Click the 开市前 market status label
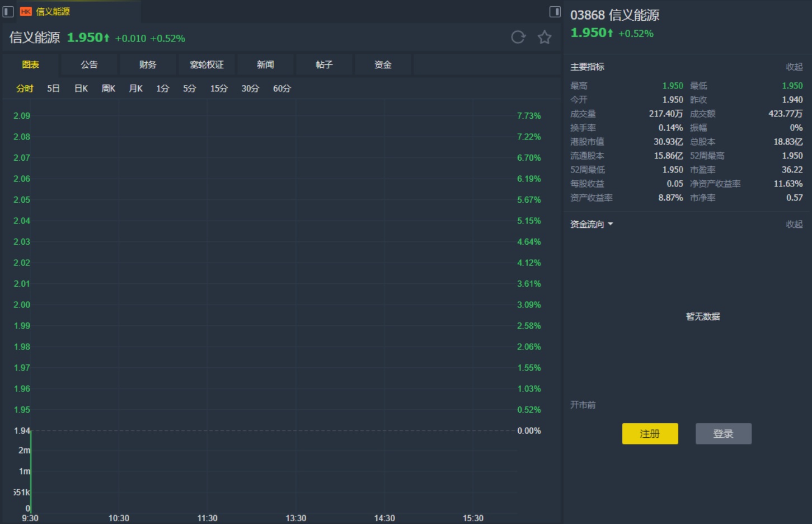812x524 pixels. [583, 405]
